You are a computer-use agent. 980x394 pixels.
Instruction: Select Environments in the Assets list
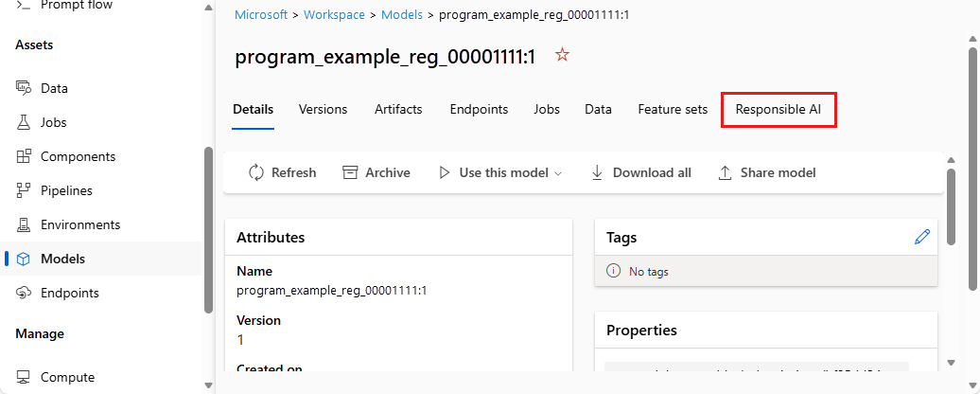(80, 224)
